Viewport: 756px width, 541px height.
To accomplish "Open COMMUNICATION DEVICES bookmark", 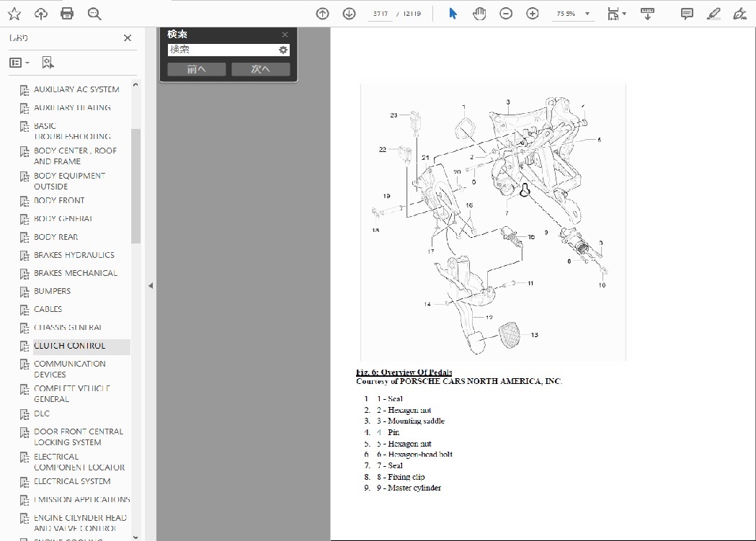I will pos(70,369).
